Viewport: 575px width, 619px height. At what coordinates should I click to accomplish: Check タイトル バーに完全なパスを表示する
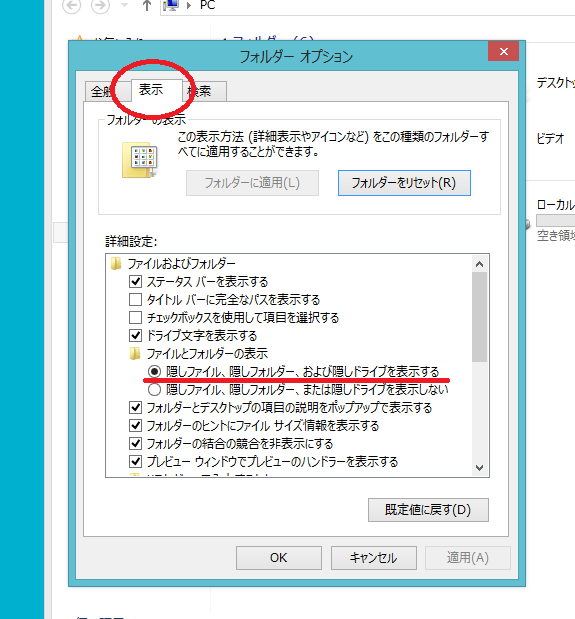pyautogui.click(x=135, y=300)
